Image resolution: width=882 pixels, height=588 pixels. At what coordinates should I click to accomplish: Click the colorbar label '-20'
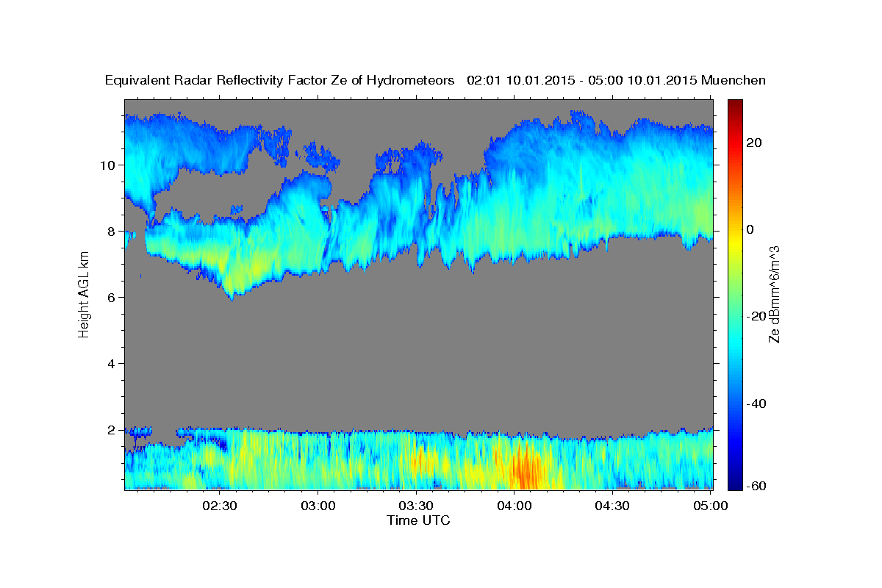pyautogui.click(x=756, y=316)
